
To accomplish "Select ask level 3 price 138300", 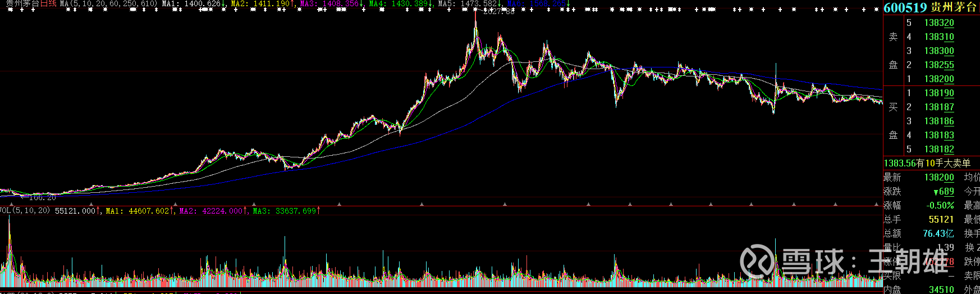I will [x=939, y=51].
